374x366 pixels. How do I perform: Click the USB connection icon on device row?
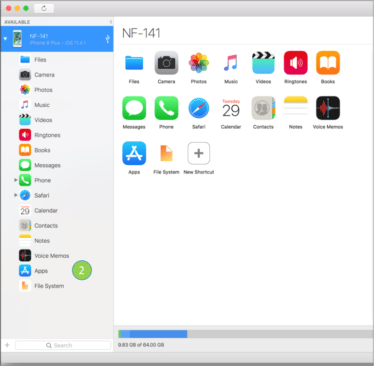coord(108,39)
